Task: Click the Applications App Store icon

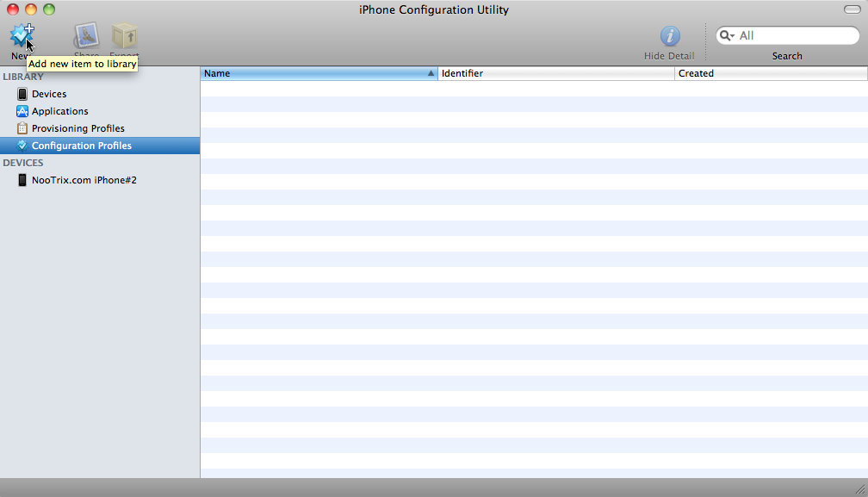Action: click(22, 111)
